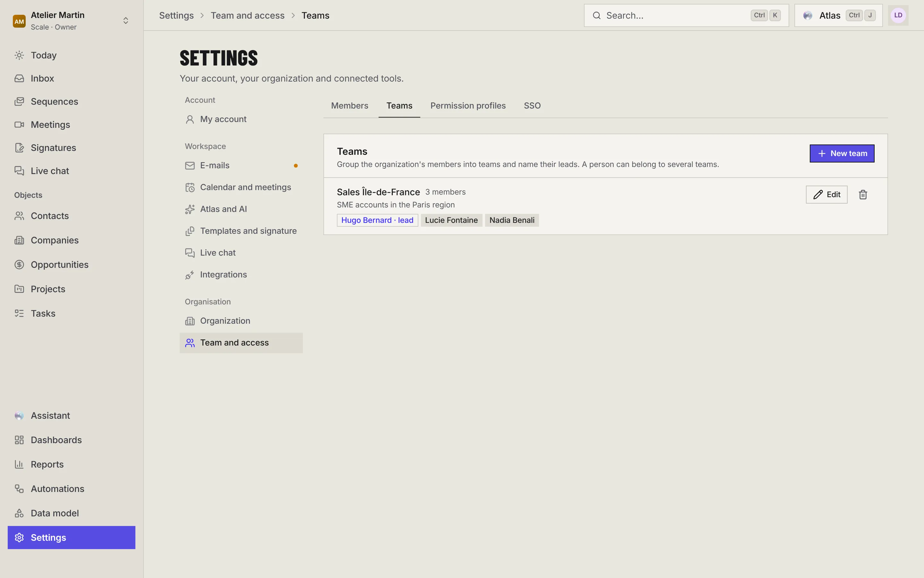Switch to the Members tab
This screenshot has height=578, width=924.
(x=349, y=106)
